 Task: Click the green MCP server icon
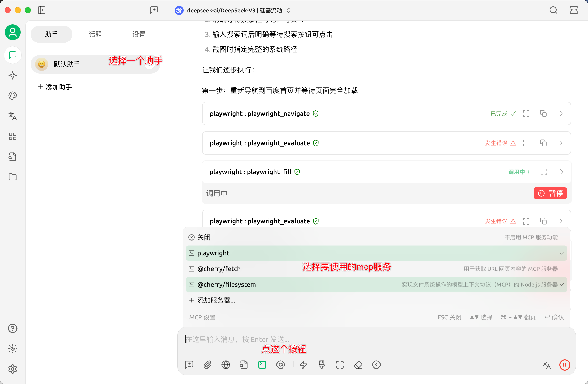coord(262,365)
